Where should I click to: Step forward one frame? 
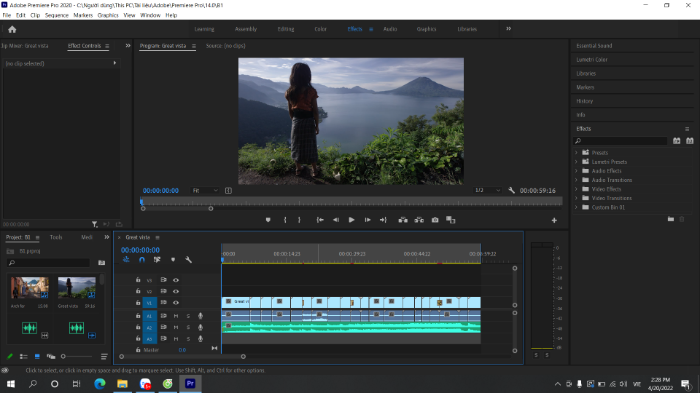[367, 220]
